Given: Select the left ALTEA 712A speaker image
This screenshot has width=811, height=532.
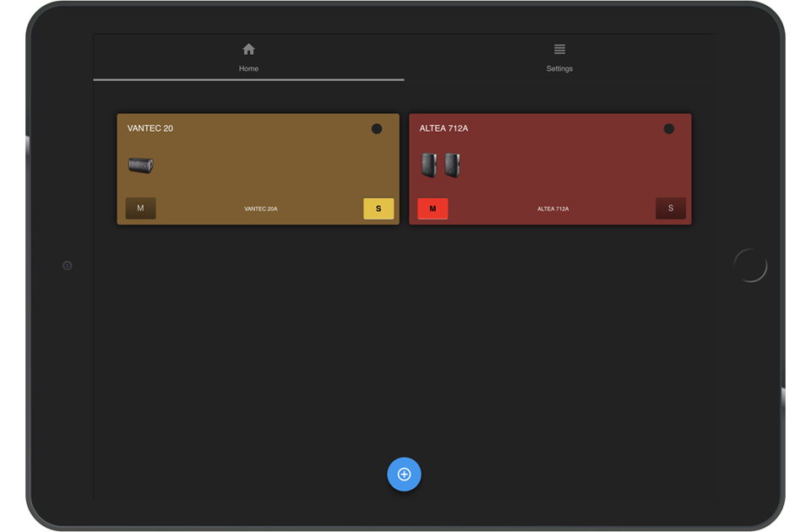Looking at the screenshot, I should (x=429, y=166).
